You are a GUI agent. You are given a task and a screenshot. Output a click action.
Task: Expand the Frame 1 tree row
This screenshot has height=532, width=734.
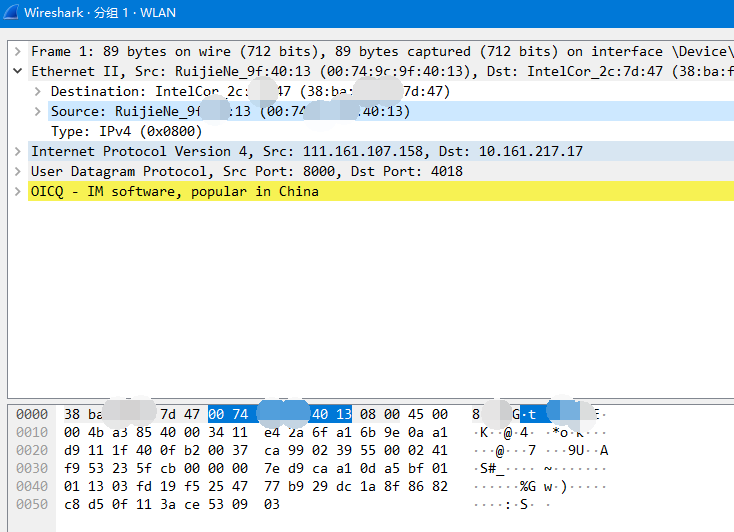[18, 51]
